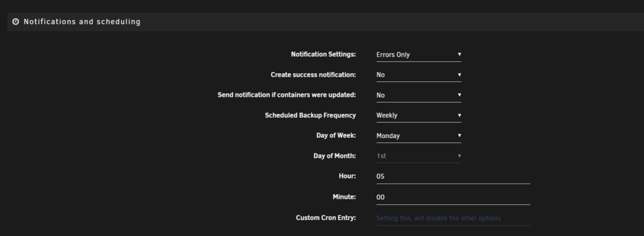Open the Day of Week dropdown showing Monday
The height and width of the screenshot is (236, 644).
point(419,135)
